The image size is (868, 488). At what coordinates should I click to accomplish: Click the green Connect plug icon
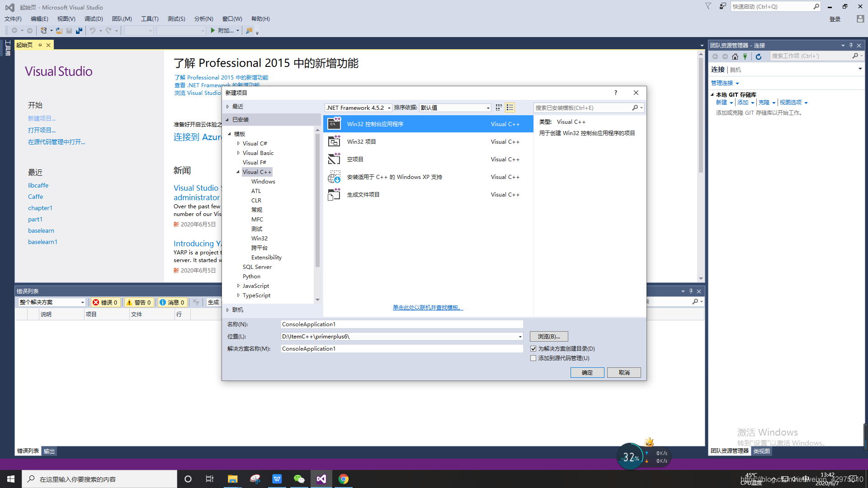click(x=745, y=56)
